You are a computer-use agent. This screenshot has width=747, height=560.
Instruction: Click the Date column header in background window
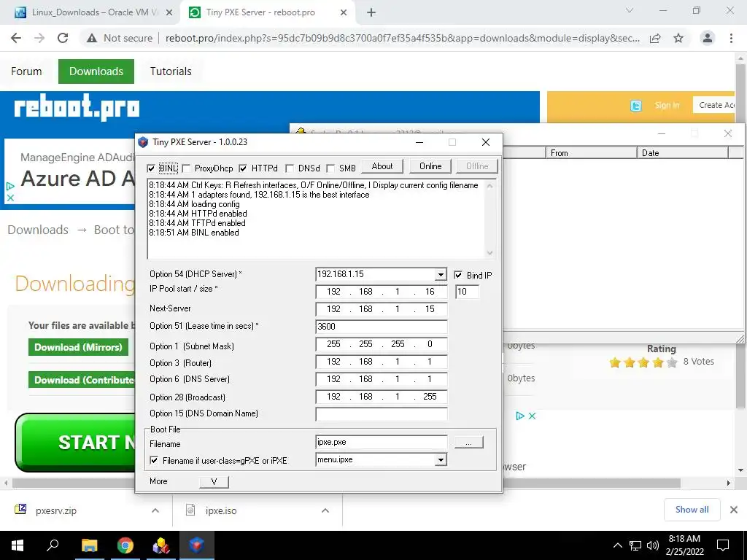coord(682,153)
